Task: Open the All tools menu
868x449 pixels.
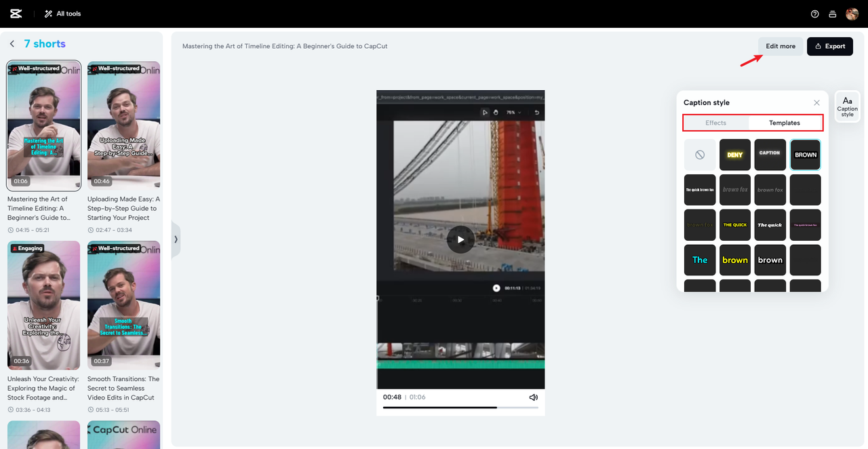Action: coord(62,13)
